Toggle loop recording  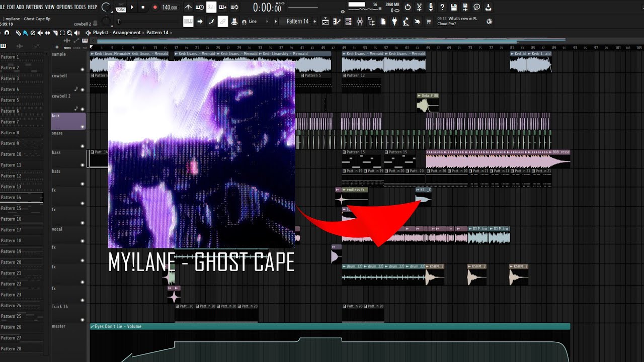(x=234, y=7)
